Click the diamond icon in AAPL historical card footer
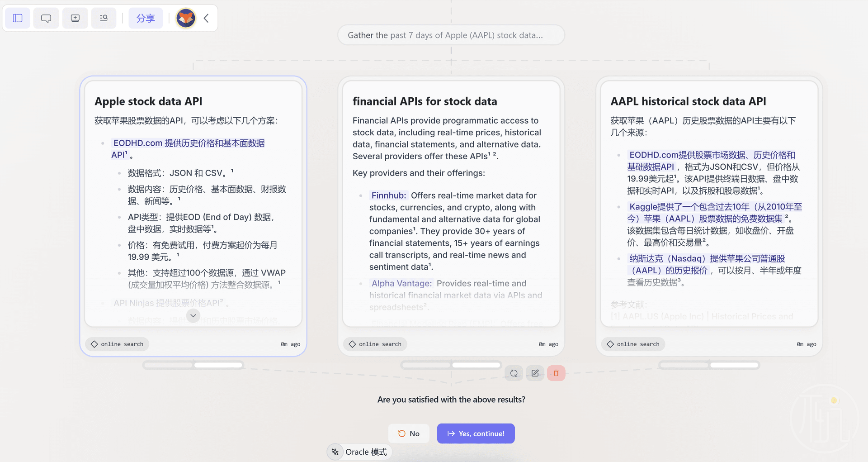 tap(610, 344)
